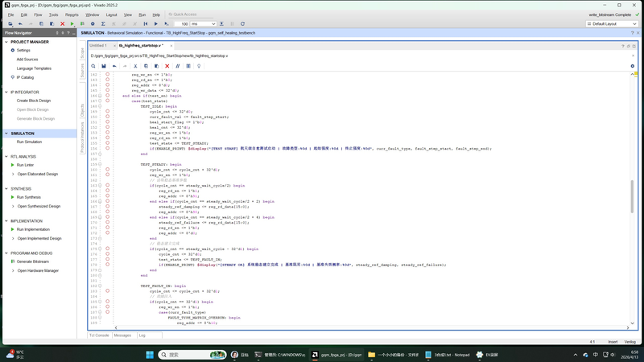
Task: Open the File menu
Action: point(10,14)
